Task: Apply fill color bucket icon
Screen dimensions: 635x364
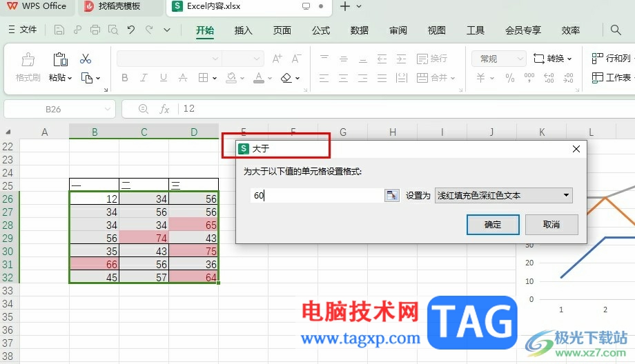Action: tap(231, 78)
